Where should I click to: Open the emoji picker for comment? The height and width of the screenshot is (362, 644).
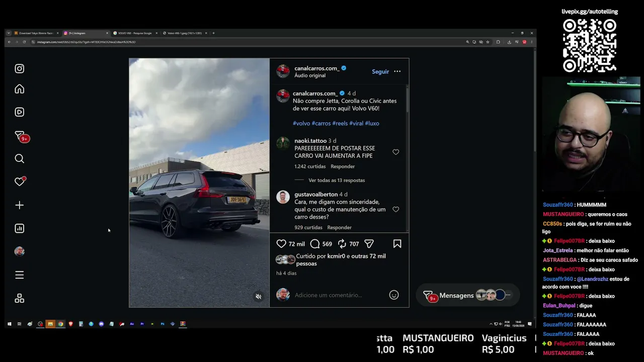pos(394,295)
